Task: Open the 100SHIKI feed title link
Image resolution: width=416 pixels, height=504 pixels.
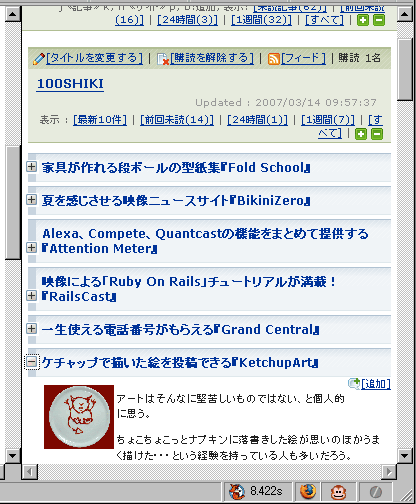Action: point(70,84)
